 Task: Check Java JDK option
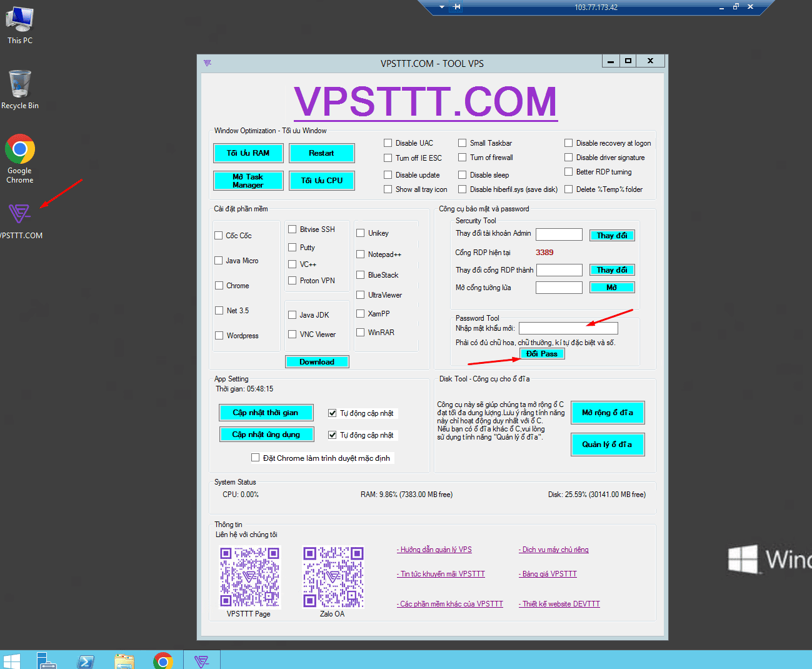pos(293,315)
